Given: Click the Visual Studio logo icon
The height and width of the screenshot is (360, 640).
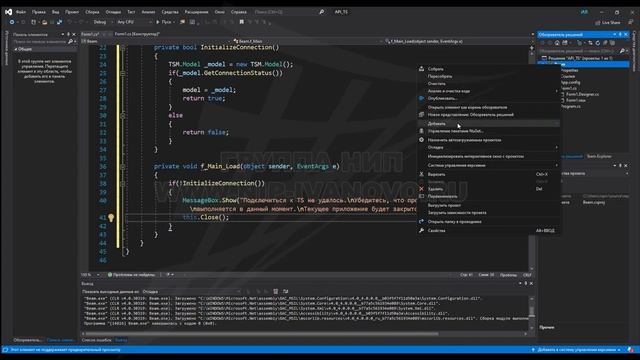Looking at the screenshot, I should click(8, 12).
